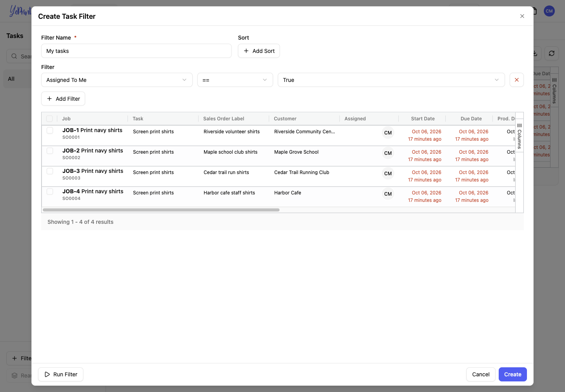Click the horizontal scrollbar of results table
The height and width of the screenshot is (392, 565).
tap(161, 210)
